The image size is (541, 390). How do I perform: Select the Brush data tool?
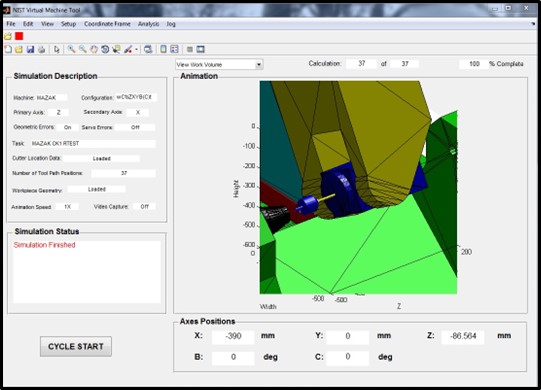(128, 49)
